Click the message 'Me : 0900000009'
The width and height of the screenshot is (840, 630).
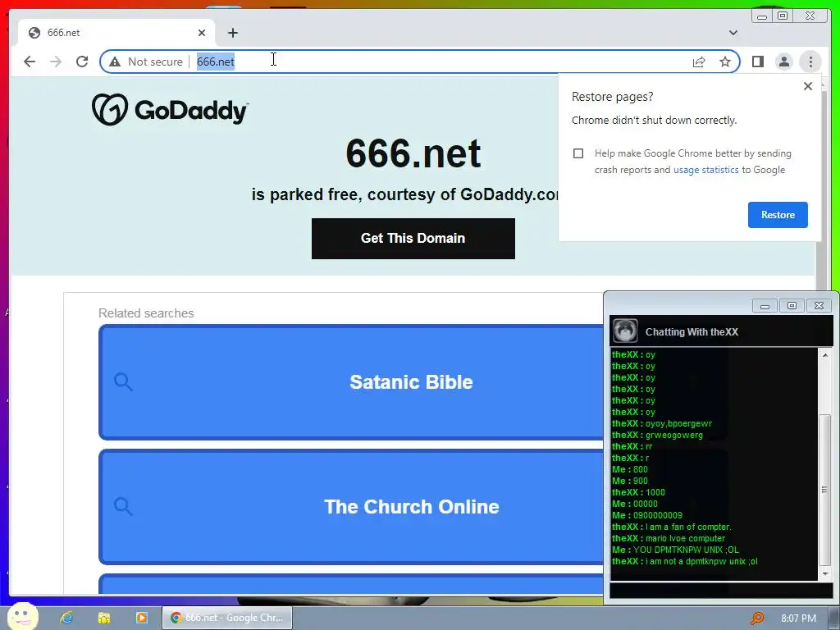[647, 515]
